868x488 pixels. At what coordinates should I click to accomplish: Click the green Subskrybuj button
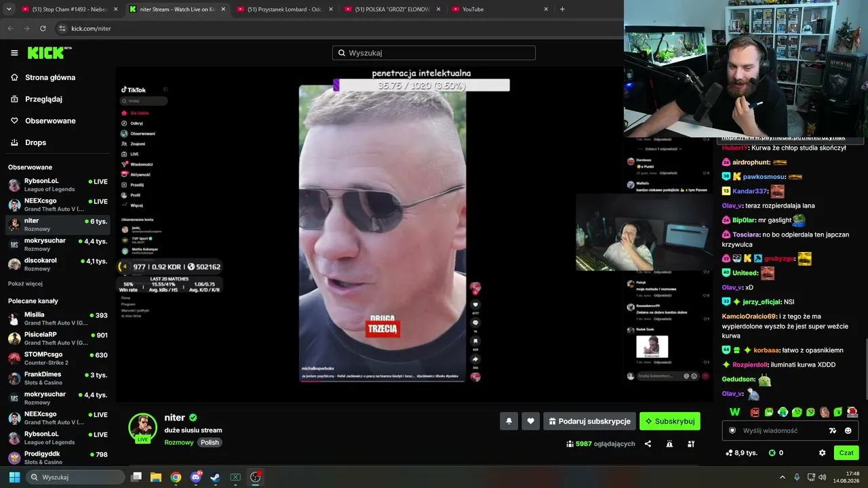click(x=670, y=421)
